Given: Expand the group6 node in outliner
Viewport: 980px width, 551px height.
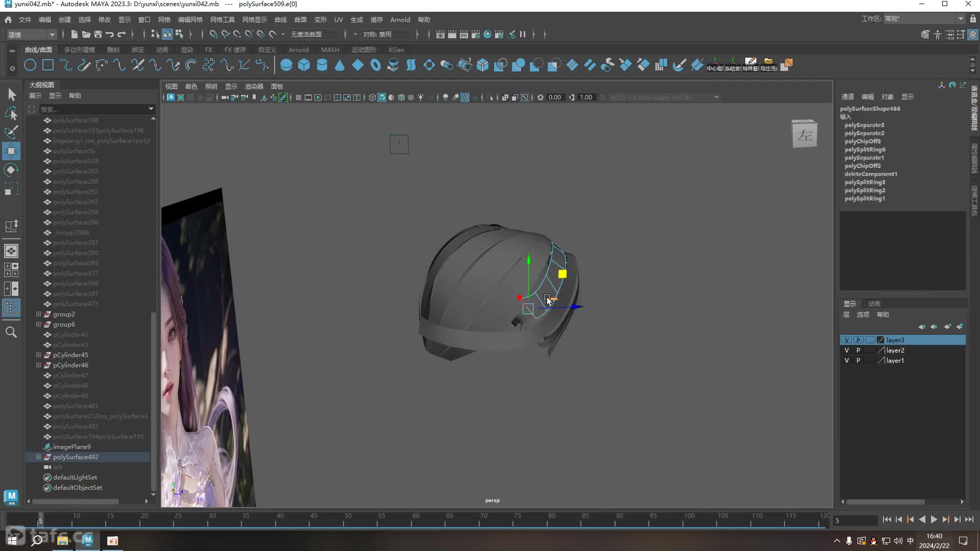Looking at the screenshot, I should point(38,324).
